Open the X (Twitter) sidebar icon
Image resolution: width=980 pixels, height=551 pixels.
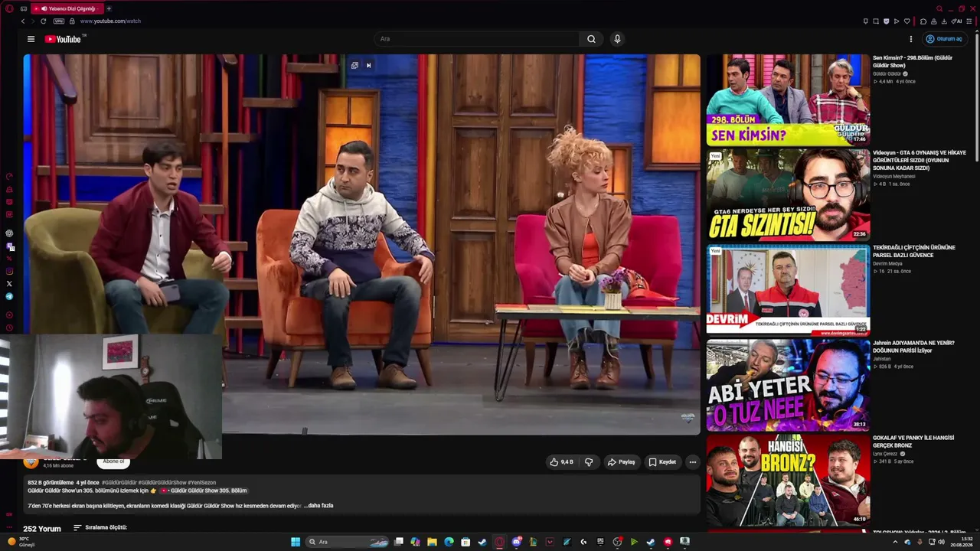(x=9, y=284)
